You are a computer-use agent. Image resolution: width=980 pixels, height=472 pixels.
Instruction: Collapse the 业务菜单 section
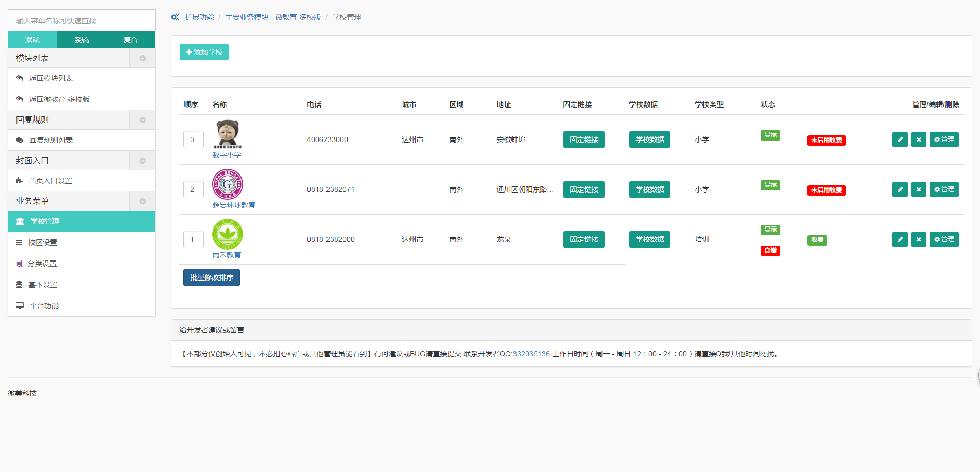coord(143,201)
